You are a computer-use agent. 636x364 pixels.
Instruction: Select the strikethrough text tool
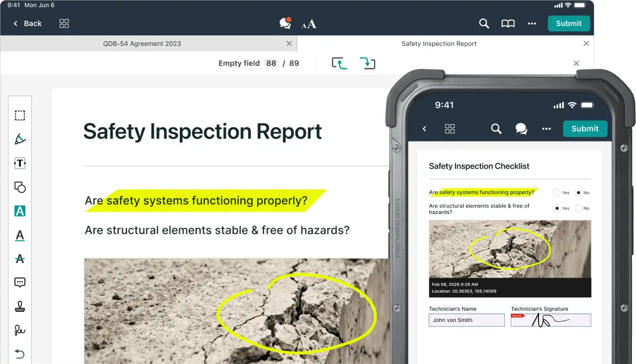[20, 259]
